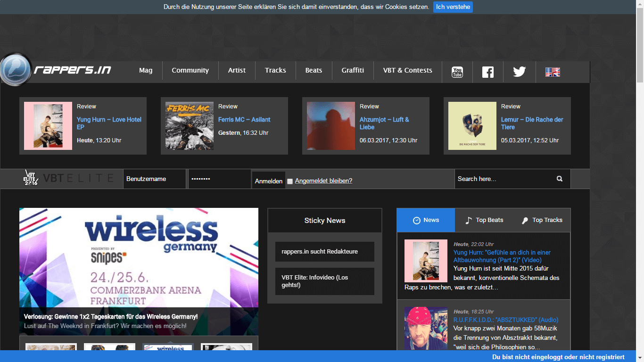Open the Facebook page icon
This screenshot has height=362, width=644.
[x=488, y=72]
